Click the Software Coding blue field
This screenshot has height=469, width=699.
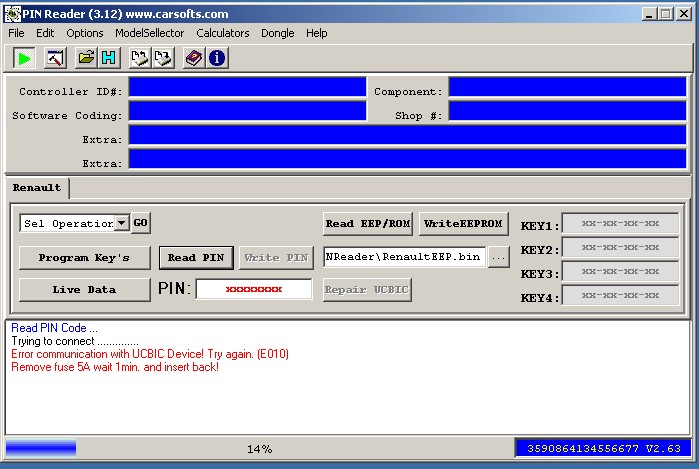247,111
